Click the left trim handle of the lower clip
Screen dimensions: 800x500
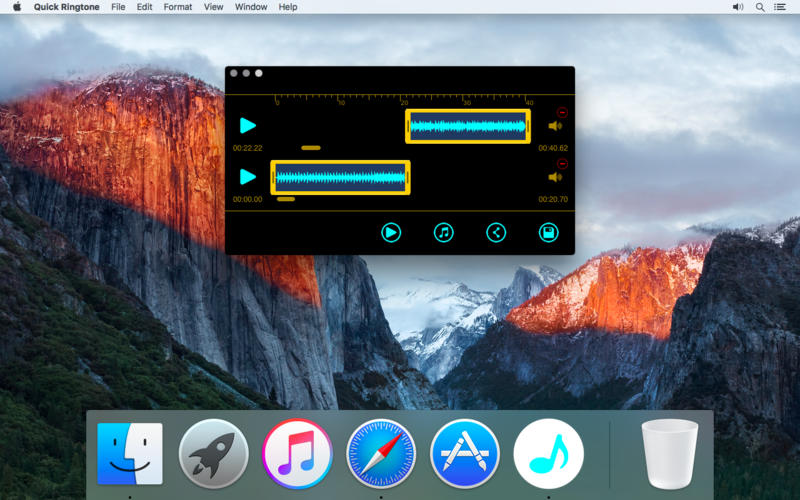273,177
